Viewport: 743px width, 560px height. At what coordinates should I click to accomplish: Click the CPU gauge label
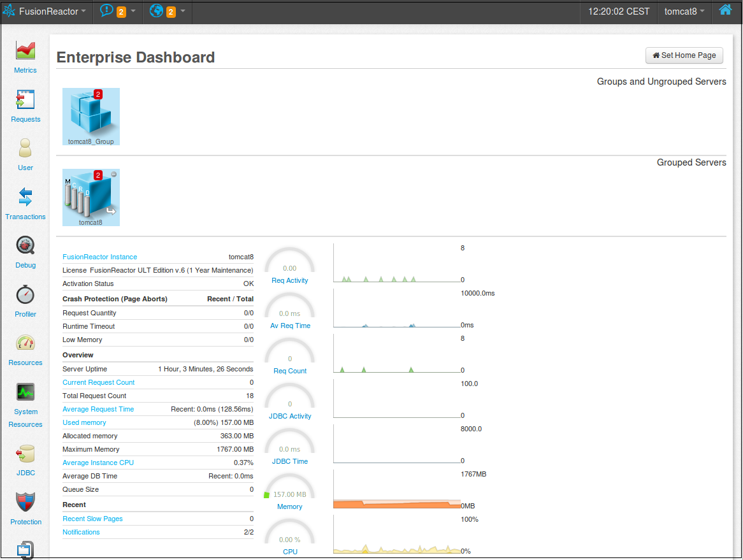[x=290, y=552]
